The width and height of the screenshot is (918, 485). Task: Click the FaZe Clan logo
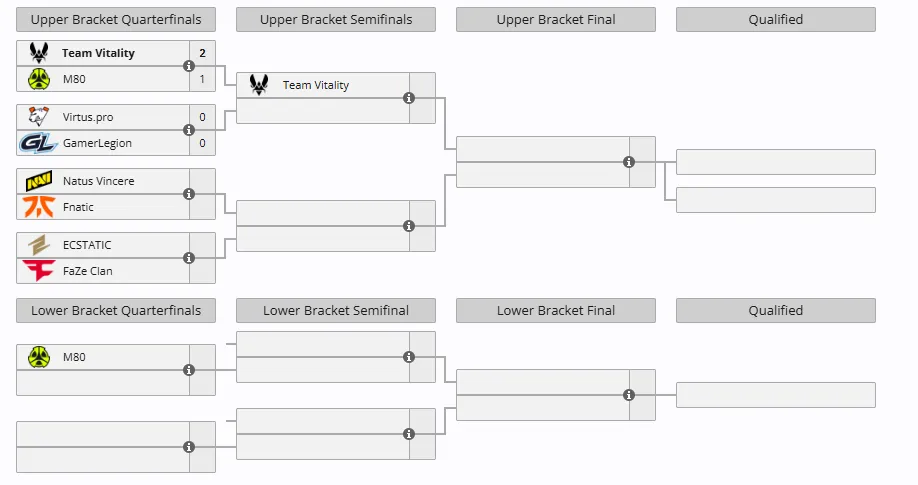(x=39, y=271)
